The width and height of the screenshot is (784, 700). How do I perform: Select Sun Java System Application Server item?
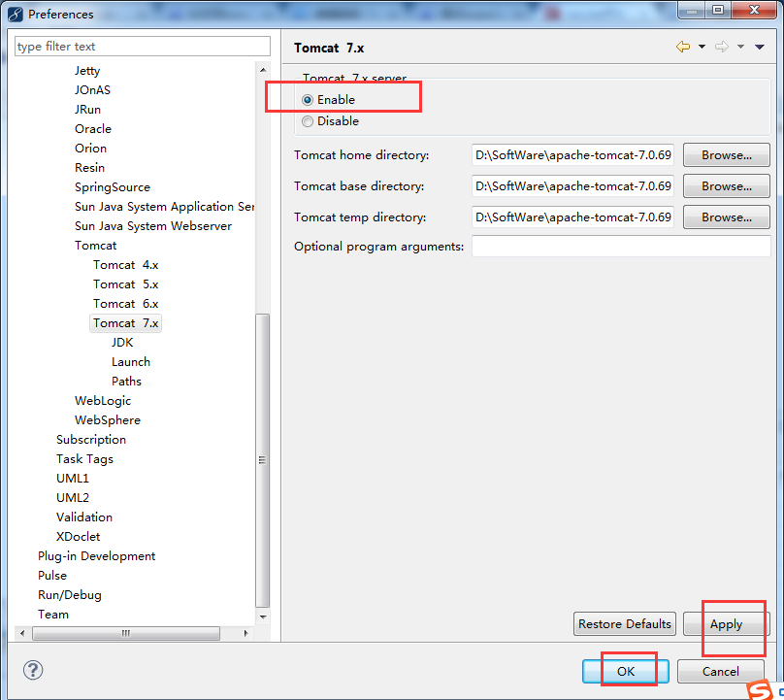click(164, 207)
